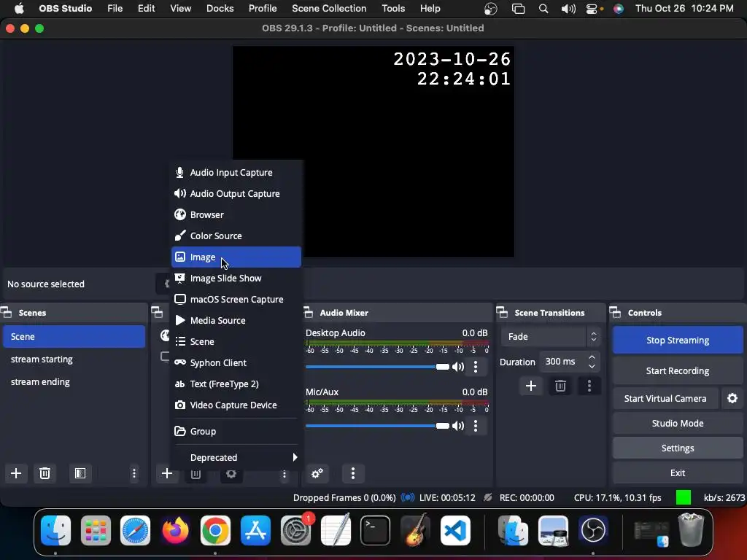Click Start Virtual Camera button
The height and width of the screenshot is (560, 747).
(665, 399)
